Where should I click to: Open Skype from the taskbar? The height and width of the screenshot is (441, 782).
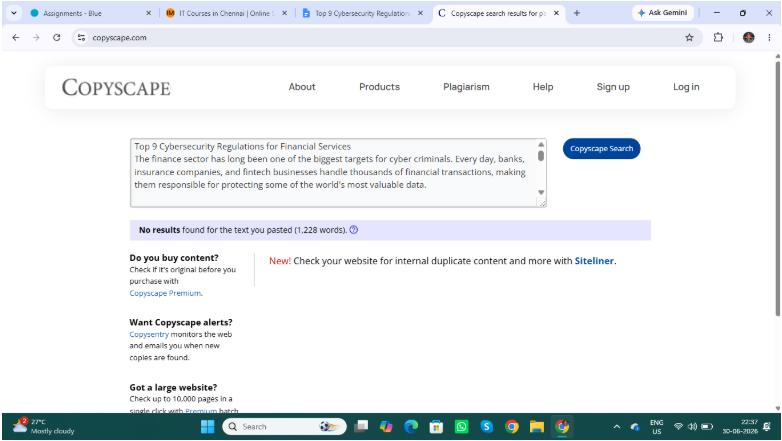tap(487, 427)
